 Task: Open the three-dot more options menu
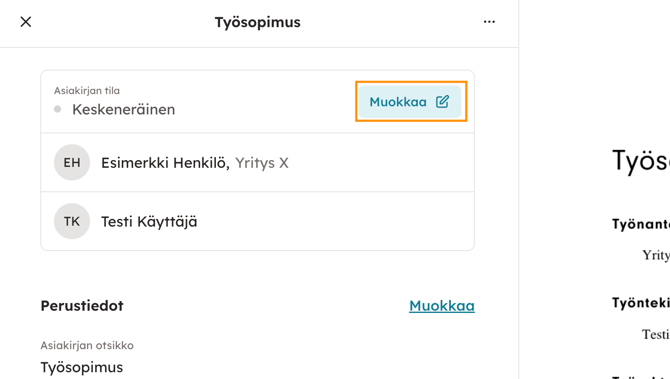pos(489,22)
